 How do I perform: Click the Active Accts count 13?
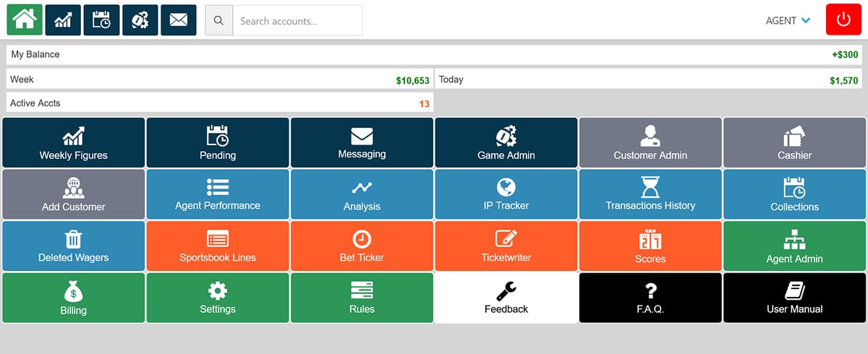point(425,104)
